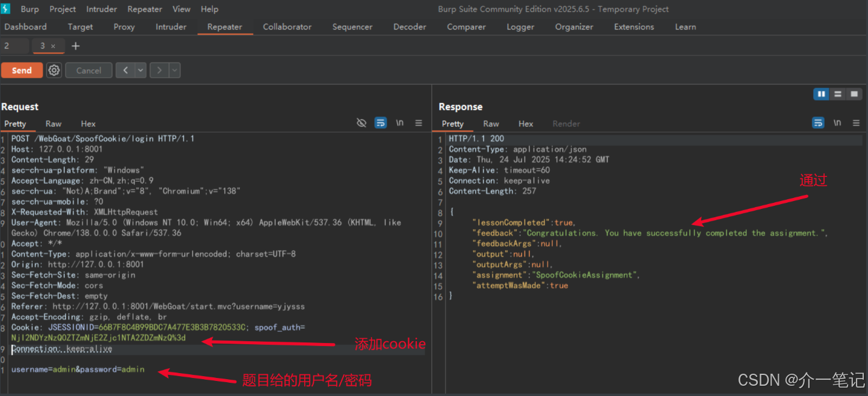The image size is (868, 396).
Task: Switch to Comparer tab
Action: click(466, 27)
